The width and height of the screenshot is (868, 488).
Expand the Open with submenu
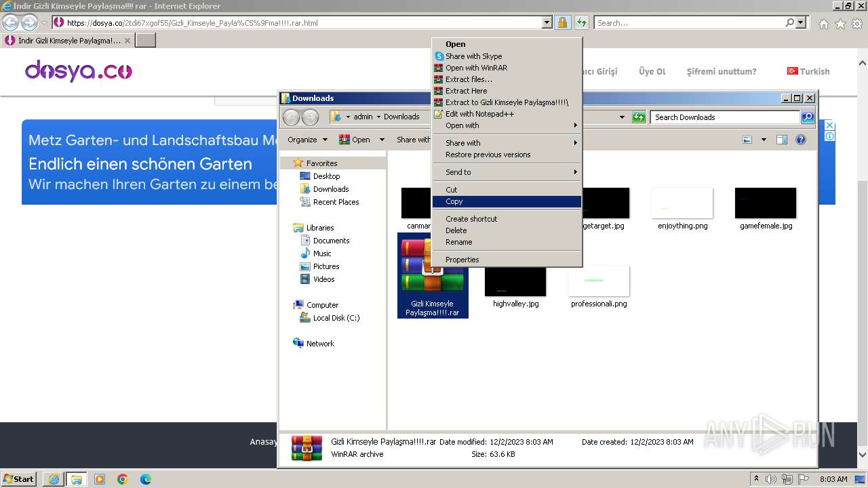point(507,125)
